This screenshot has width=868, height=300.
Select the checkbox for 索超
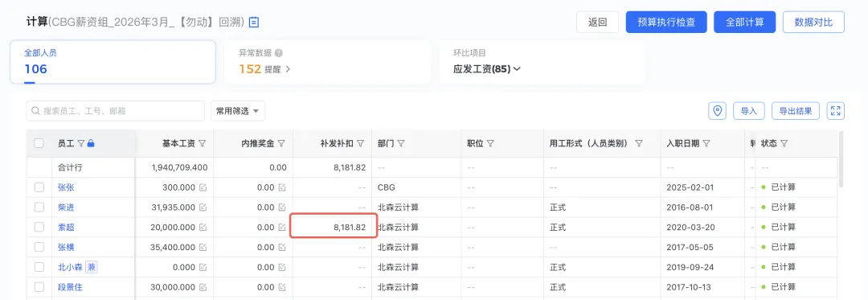pyautogui.click(x=39, y=227)
